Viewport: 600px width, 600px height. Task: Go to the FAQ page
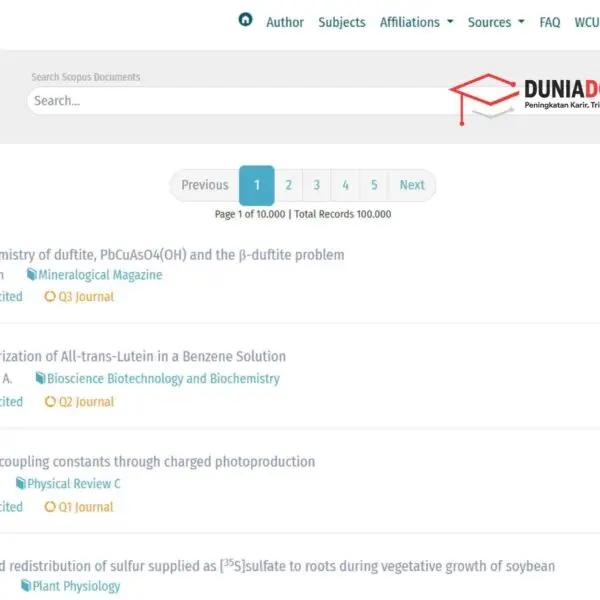click(550, 22)
